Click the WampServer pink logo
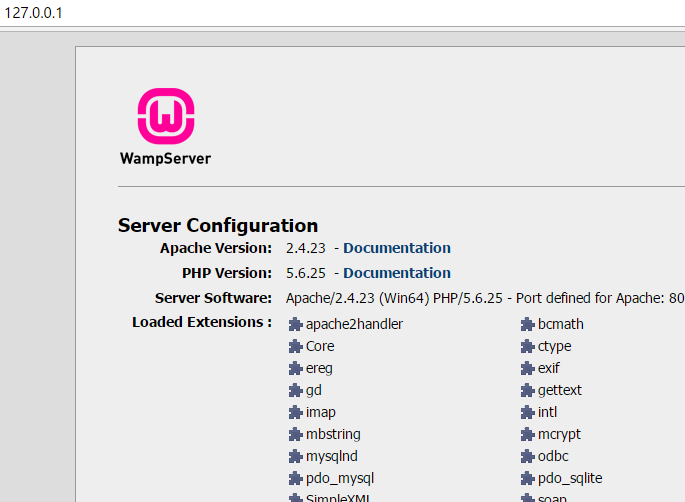 coord(166,116)
